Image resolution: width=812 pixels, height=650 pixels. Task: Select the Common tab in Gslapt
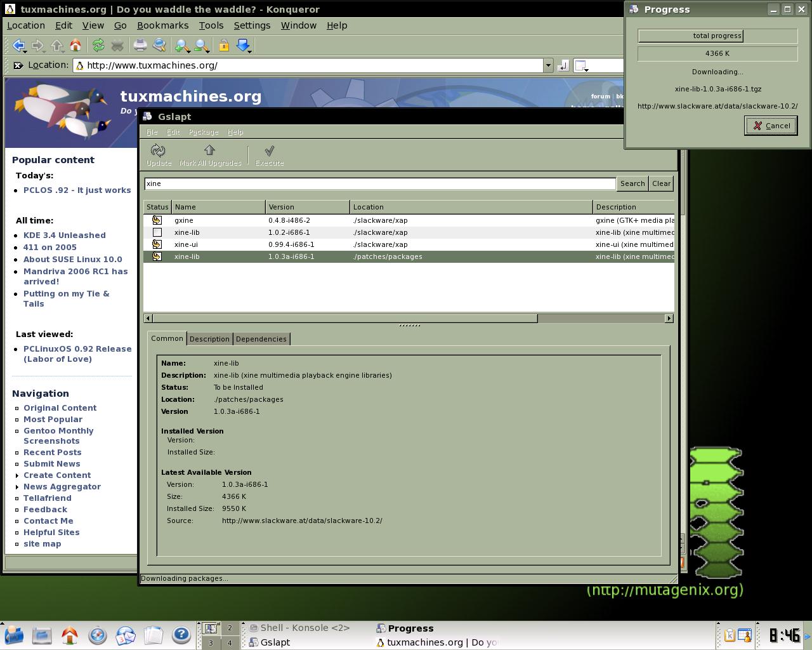(x=167, y=338)
